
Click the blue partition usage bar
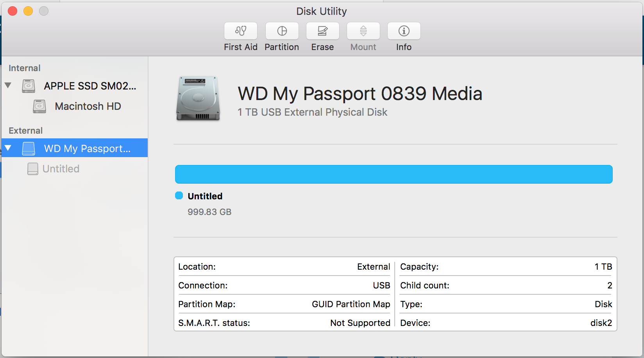394,174
